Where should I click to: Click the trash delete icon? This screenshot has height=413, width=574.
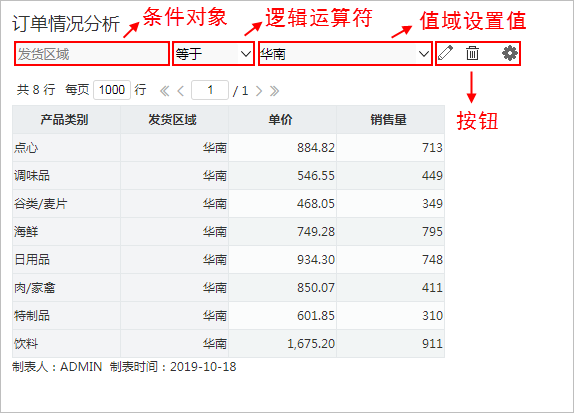tap(472, 53)
